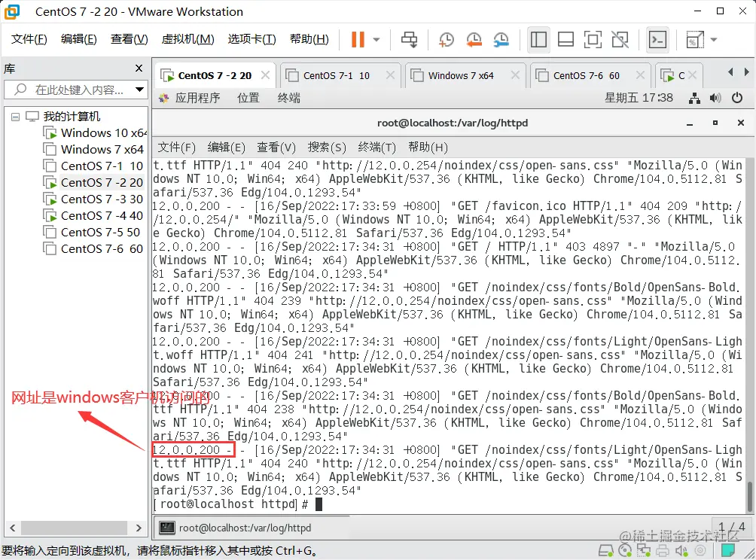The width and height of the screenshot is (756, 560).
Task: Click the guest network icon on the top bar
Action: point(695,97)
